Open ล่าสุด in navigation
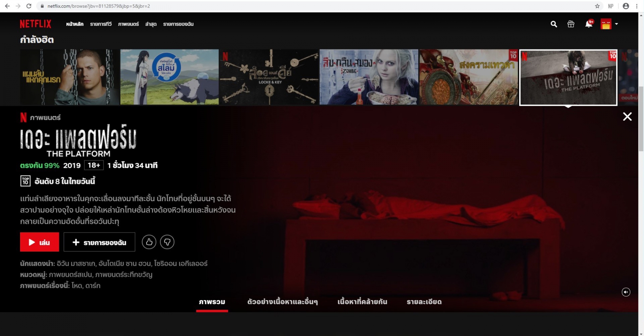 [x=151, y=24]
